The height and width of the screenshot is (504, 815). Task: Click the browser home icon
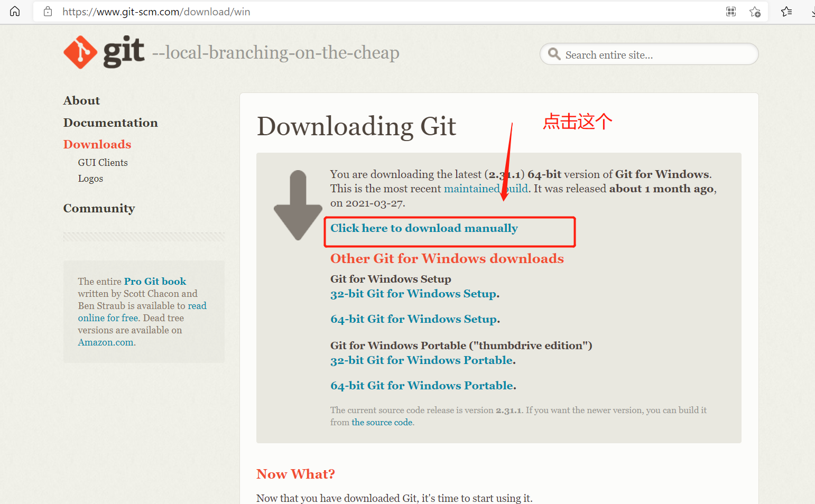coord(15,11)
